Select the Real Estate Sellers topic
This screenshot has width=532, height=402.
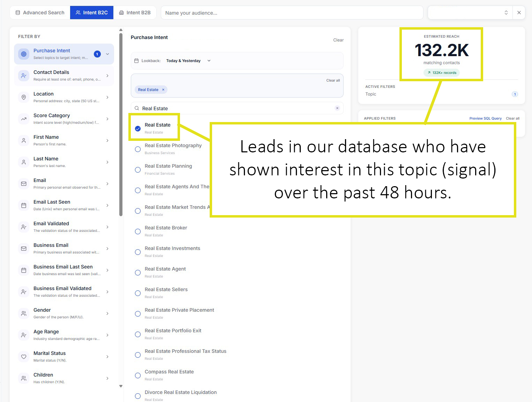coord(138,293)
